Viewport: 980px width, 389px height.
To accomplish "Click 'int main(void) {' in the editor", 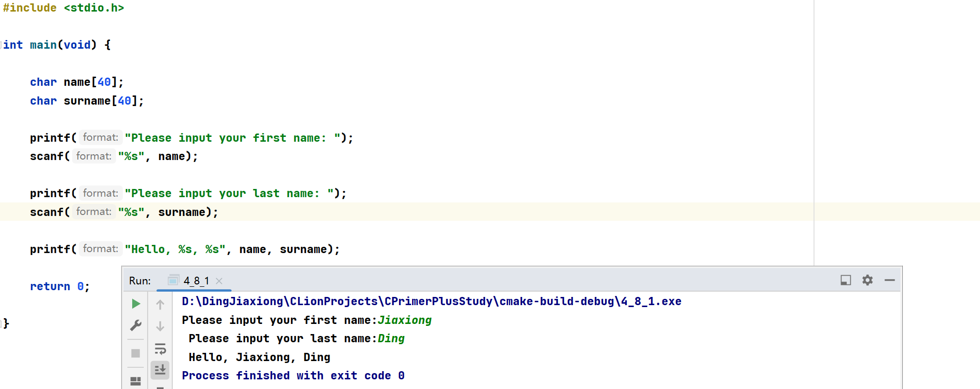I will coord(57,45).
